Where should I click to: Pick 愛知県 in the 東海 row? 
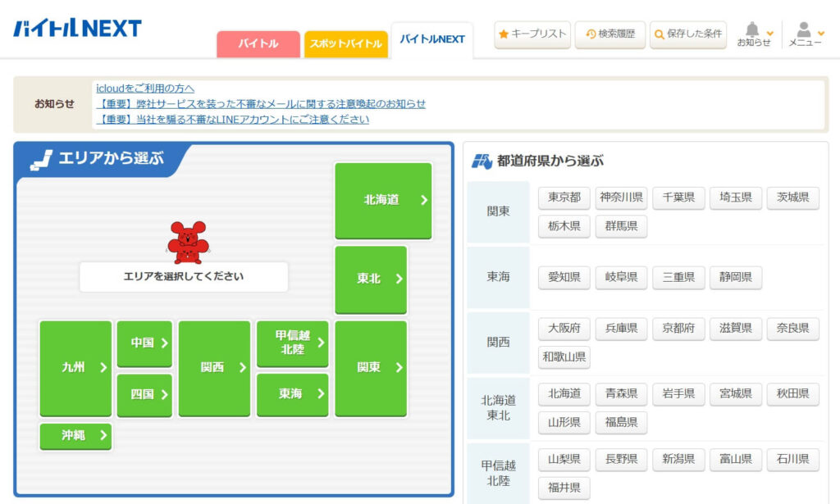(564, 278)
